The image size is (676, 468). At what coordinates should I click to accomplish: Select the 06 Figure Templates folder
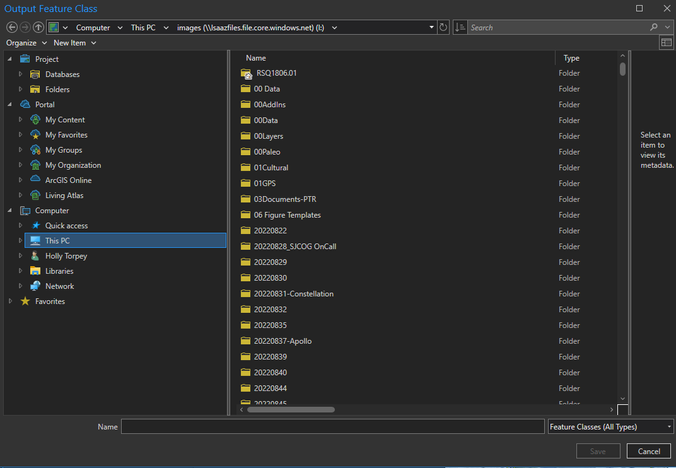pyautogui.click(x=287, y=215)
